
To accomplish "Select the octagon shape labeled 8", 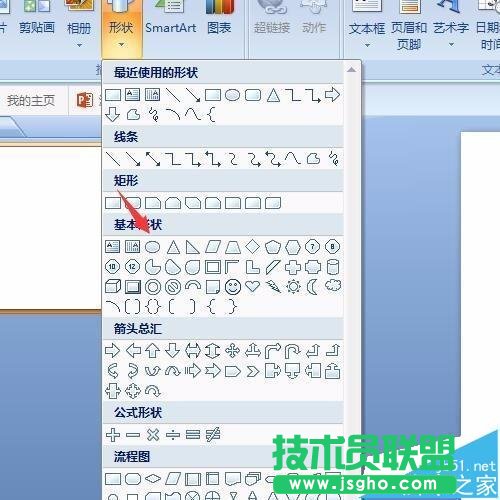I will click(x=332, y=247).
